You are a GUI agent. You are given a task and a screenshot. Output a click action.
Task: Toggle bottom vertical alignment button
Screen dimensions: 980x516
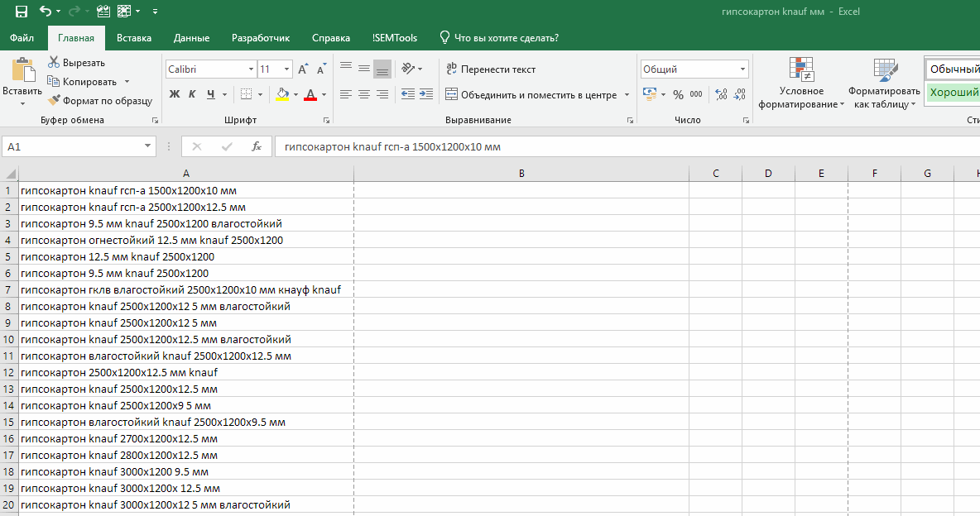[382, 69]
